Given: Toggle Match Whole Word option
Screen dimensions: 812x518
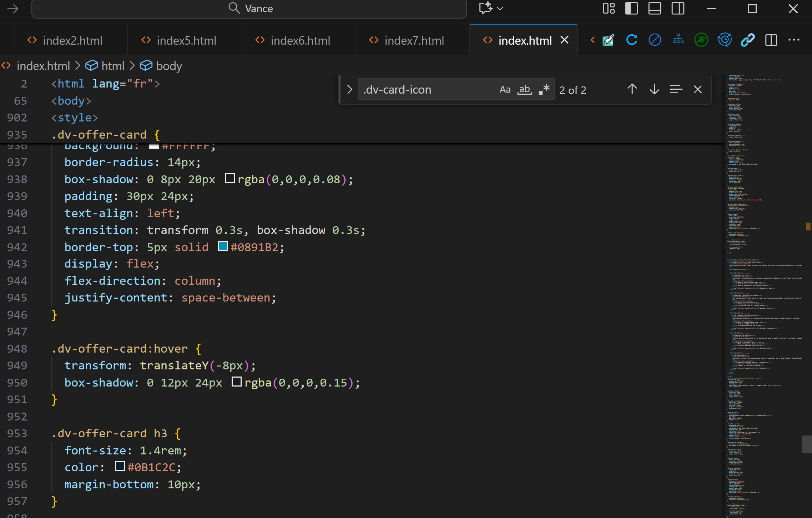Looking at the screenshot, I should click(x=524, y=89).
